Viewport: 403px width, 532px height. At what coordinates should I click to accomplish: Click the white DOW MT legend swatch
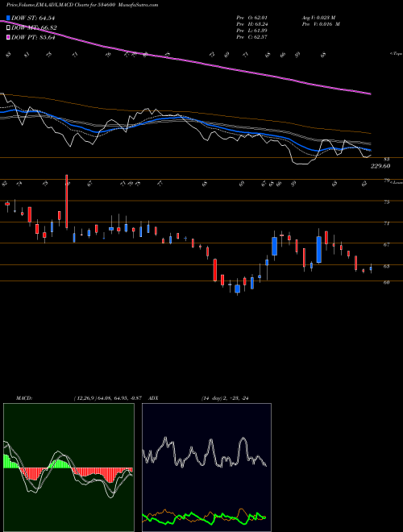pos(8,27)
